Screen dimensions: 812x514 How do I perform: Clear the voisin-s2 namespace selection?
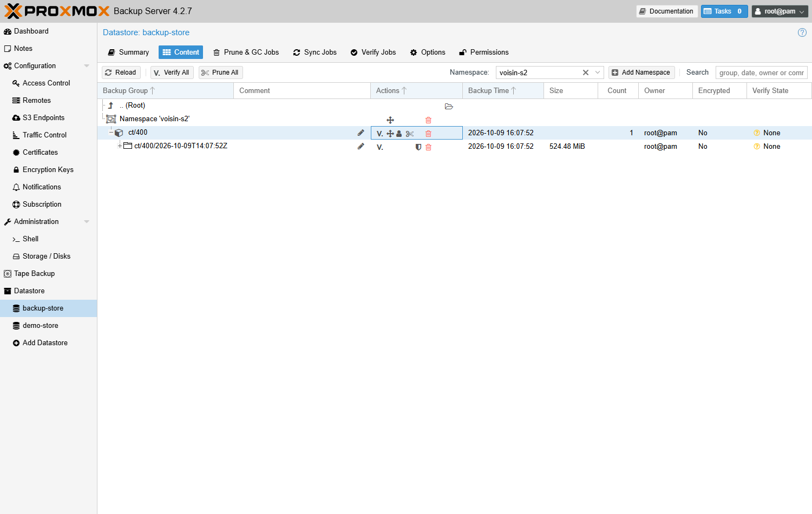pyautogui.click(x=586, y=73)
